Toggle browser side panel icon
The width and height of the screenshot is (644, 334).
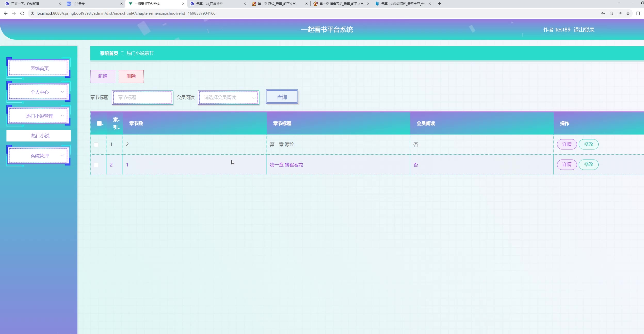point(638,13)
